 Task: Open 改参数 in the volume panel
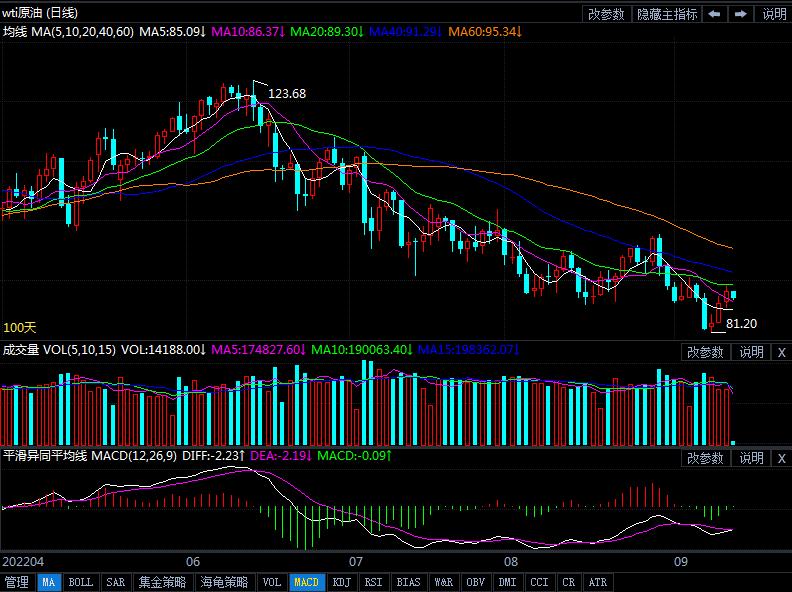[705, 352]
